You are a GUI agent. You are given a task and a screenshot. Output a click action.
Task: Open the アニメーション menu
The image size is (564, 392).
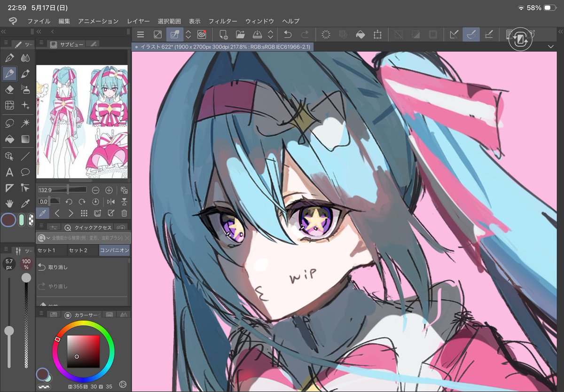pyautogui.click(x=98, y=21)
